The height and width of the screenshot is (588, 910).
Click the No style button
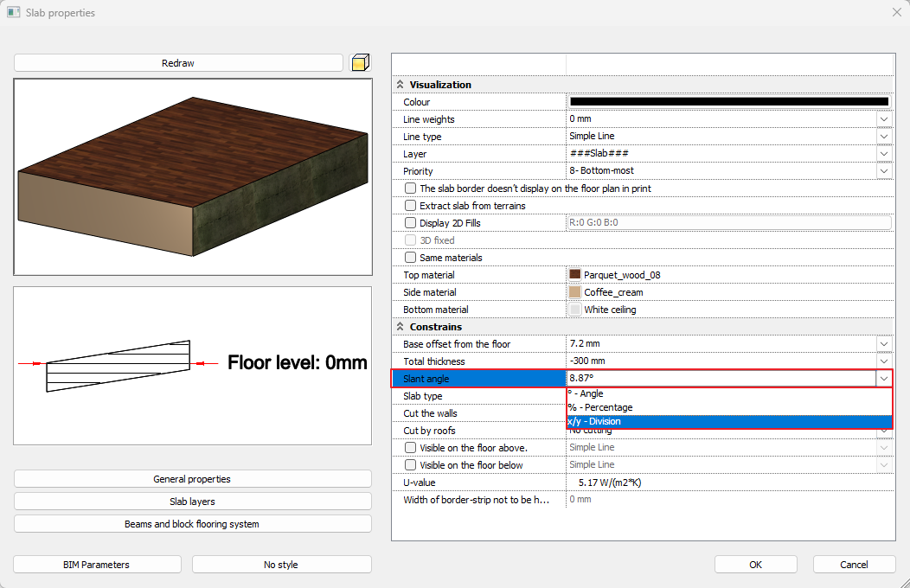pyautogui.click(x=281, y=565)
